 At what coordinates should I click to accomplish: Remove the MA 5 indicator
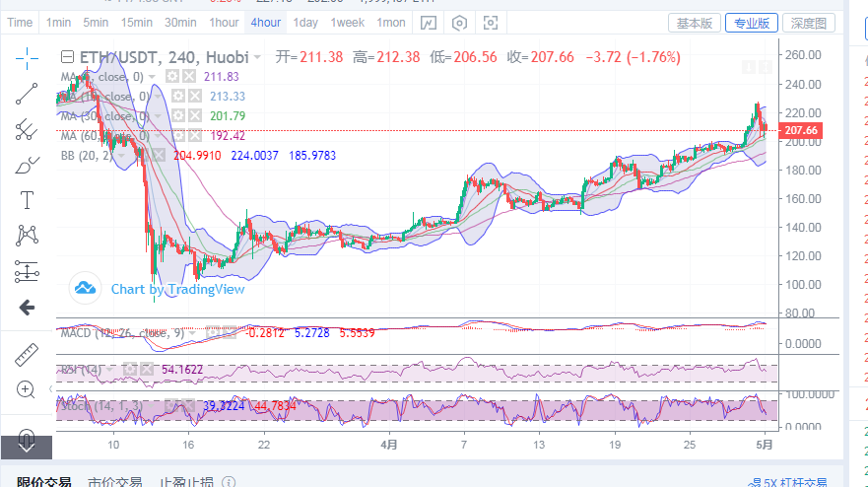point(189,77)
